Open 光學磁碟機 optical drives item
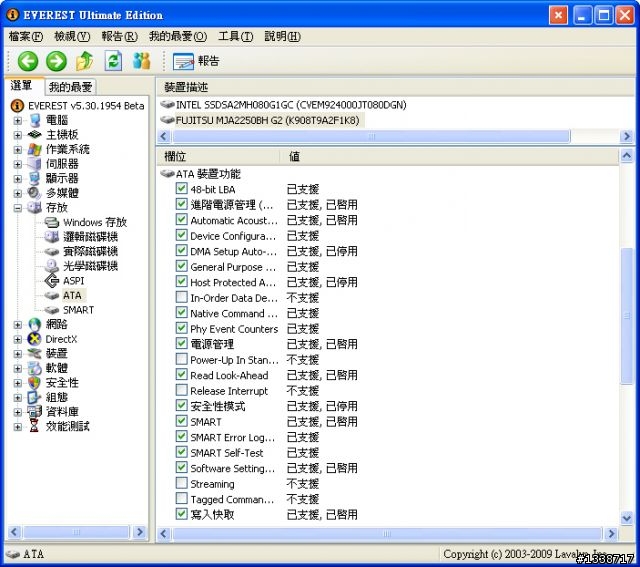This screenshot has width=640, height=567. point(81,266)
